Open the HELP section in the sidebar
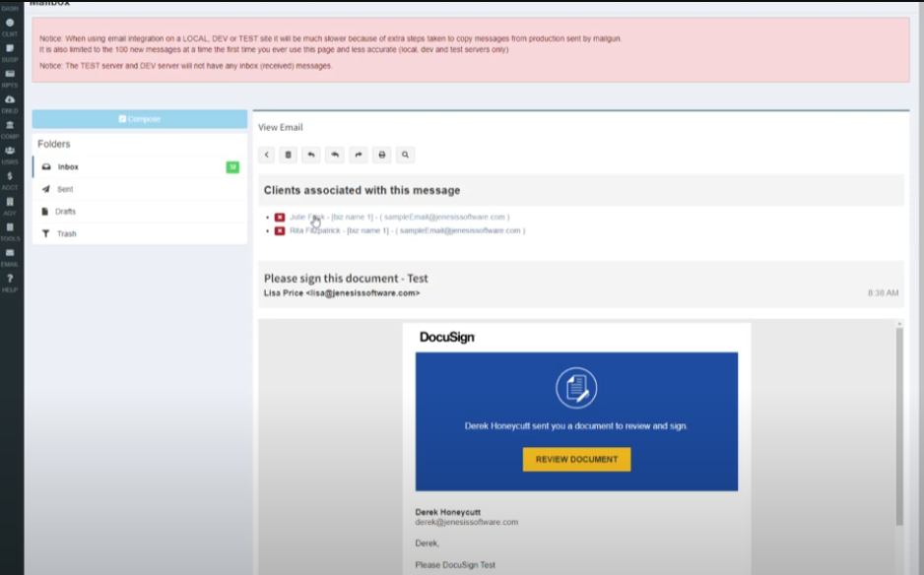Screen dimensions: 924x575 [x=10, y=283]
